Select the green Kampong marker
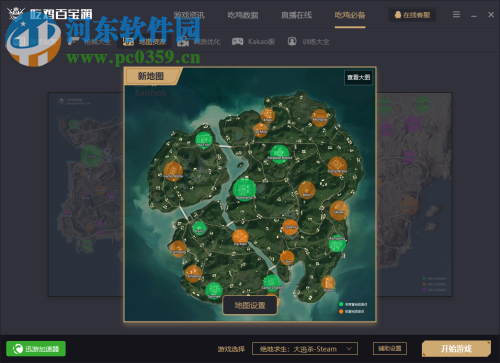The image size is (500, 363). point(337,244)
